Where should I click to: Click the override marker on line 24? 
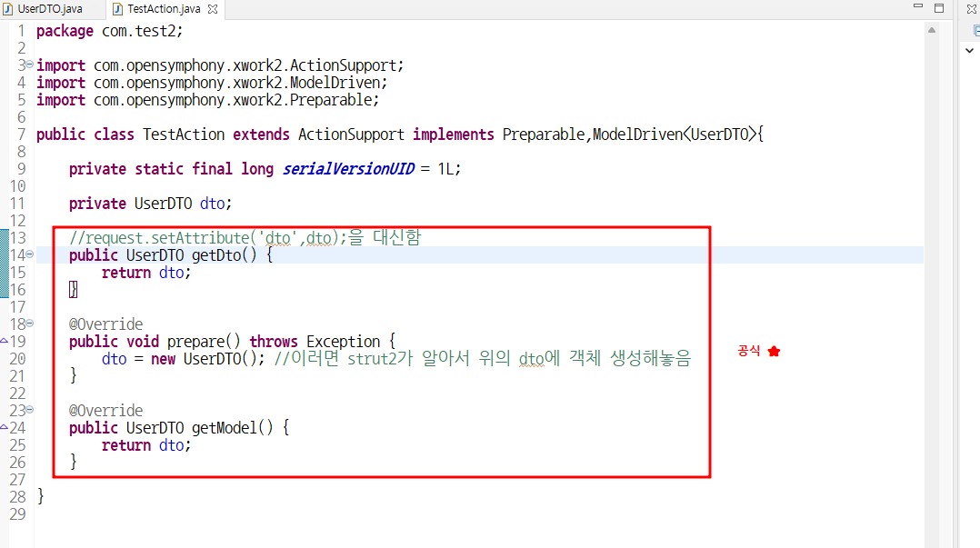click(4, 427)
